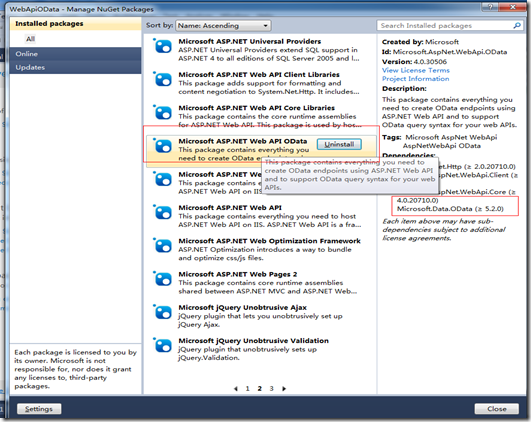Screen dimensions: 531x422
Task: Select Microsoft ASP.NET Web API Client Libraries title
Action: tap(259, 75)
